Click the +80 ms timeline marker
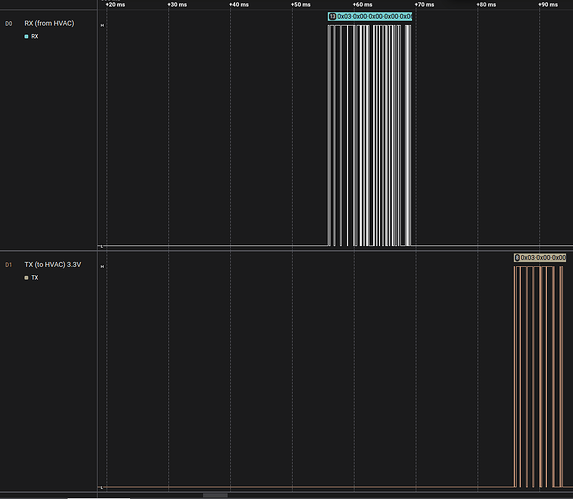 tap(486, 5)
